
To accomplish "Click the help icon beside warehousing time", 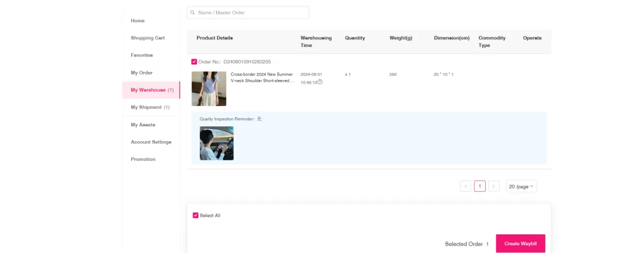I will 320,82.
